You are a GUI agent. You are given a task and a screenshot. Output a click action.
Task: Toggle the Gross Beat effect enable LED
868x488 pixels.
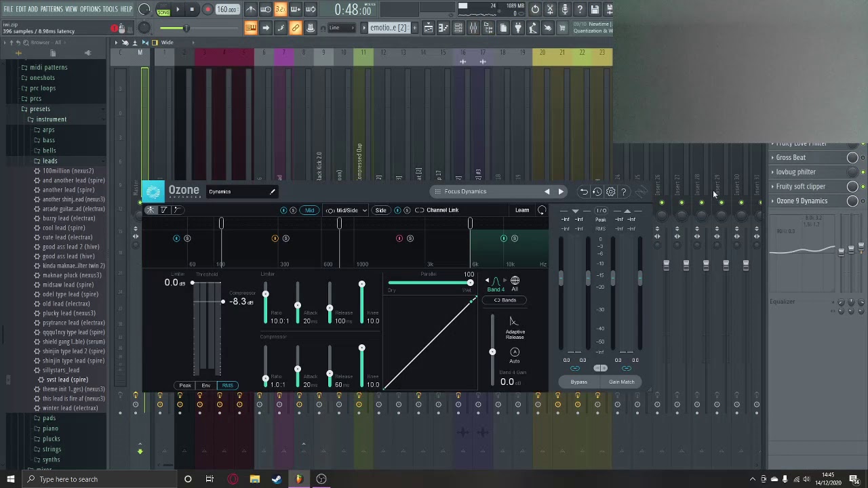pyautogui.click(x=863, y=158)
